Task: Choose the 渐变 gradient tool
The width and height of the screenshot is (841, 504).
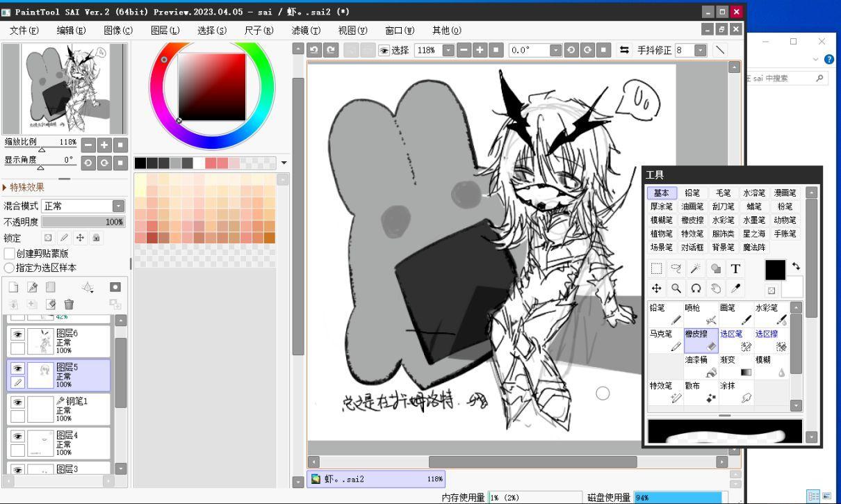Action: [736, 366]
